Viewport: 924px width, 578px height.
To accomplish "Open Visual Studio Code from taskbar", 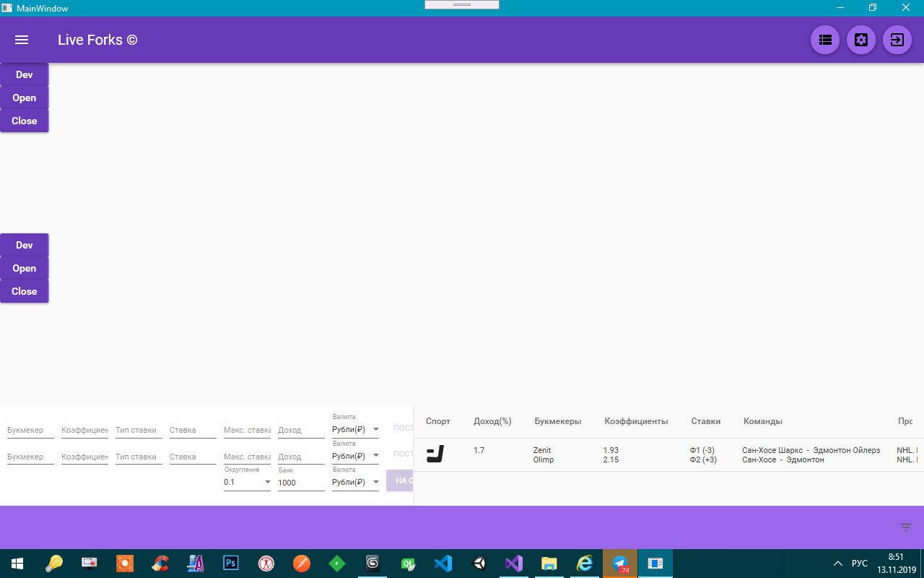I will [443, 564].
